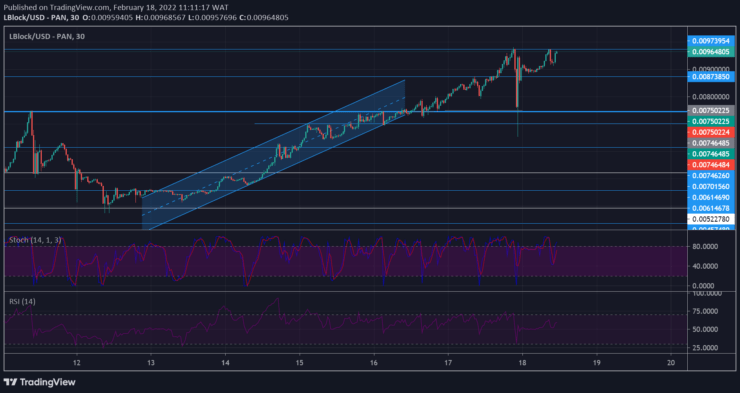740x393 pixels.
Task: Click date 18 on the time axis
Action: [522, 363]
